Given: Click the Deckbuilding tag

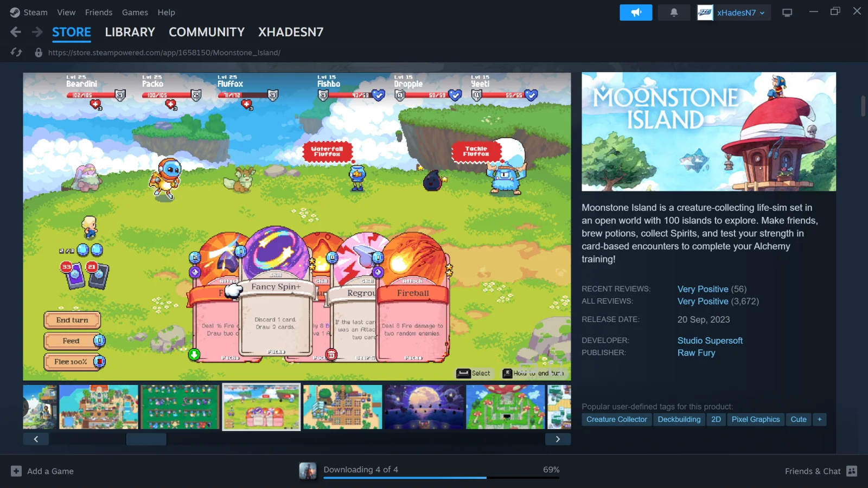Looking at the screenshot, I should (679, 420).
